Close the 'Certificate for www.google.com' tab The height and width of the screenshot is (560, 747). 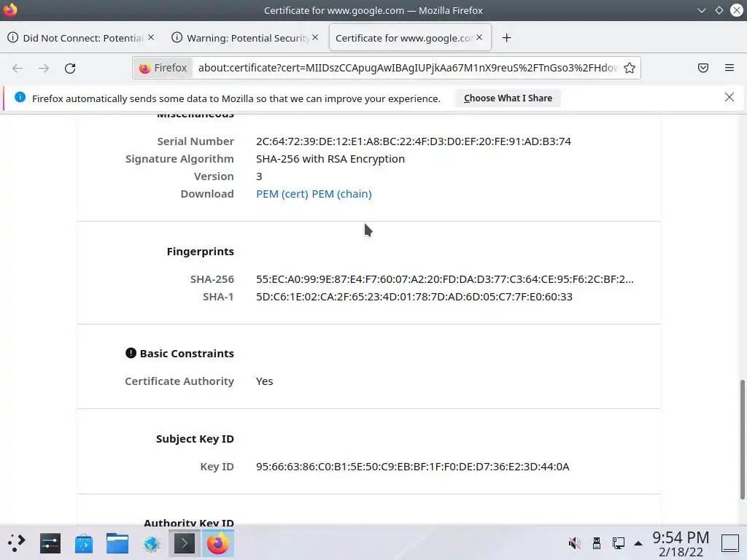(x=479, y=37)
